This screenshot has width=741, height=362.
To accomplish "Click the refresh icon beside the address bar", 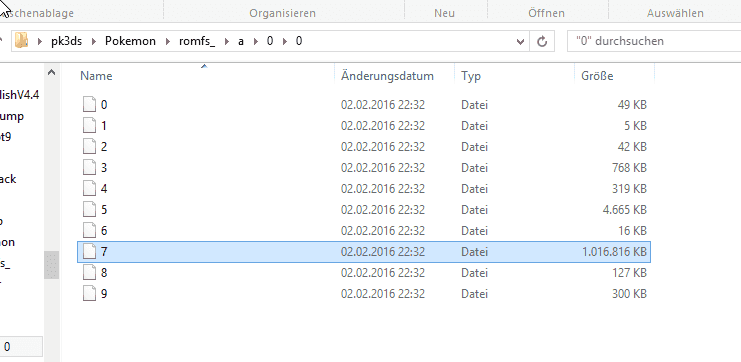I will pyautogui.click(x=542, y=42).
